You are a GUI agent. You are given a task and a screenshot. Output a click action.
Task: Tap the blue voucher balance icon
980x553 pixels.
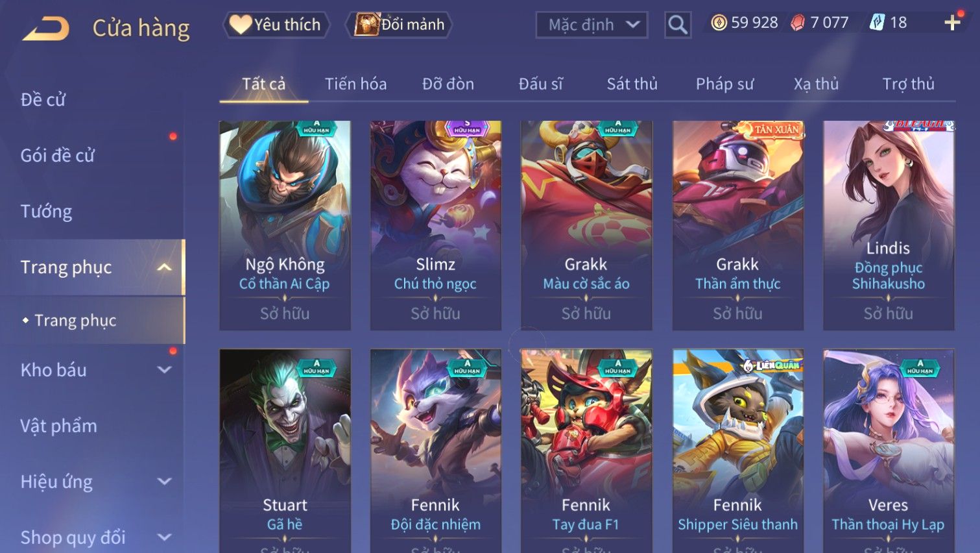[x=877, y=23]
